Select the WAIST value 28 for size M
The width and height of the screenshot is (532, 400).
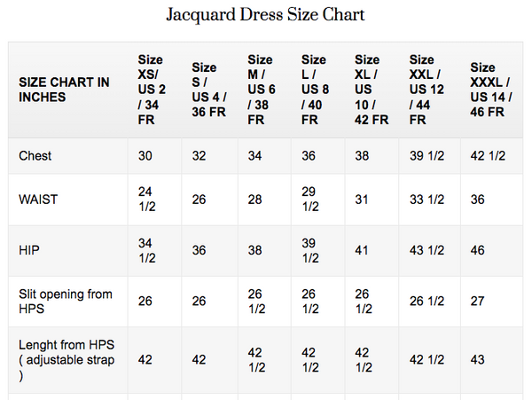coord(255,200)
